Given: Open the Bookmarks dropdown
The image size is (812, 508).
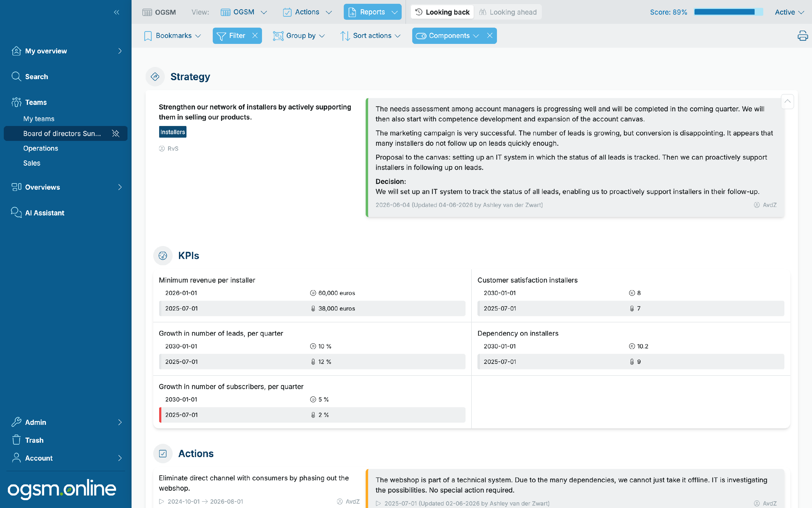Looking at the screenshot, I should (172, 35).
